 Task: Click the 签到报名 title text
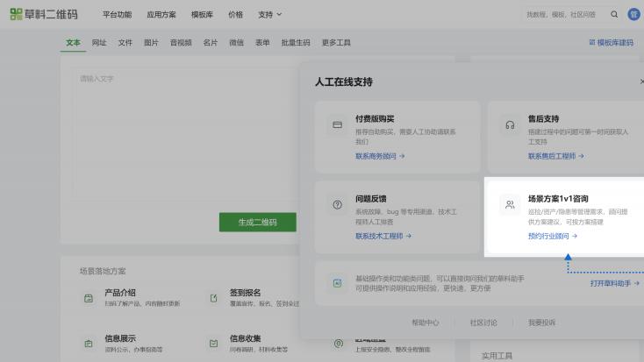[x=245, y=293]
